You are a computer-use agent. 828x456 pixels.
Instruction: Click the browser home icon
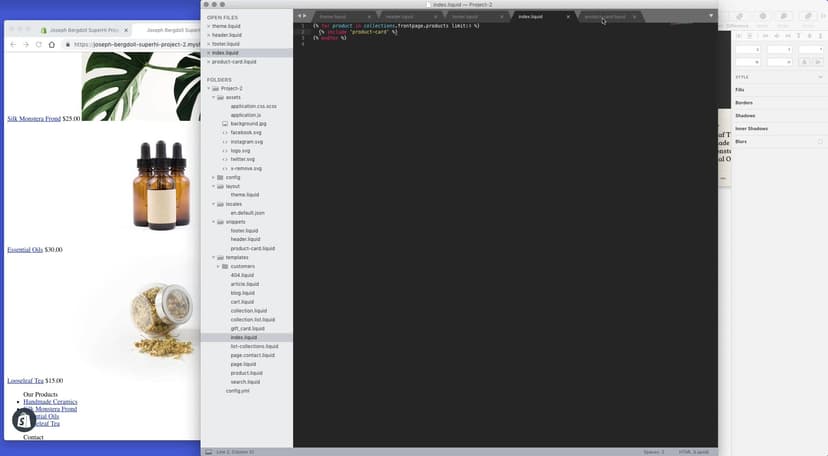[x=54, y=45]
